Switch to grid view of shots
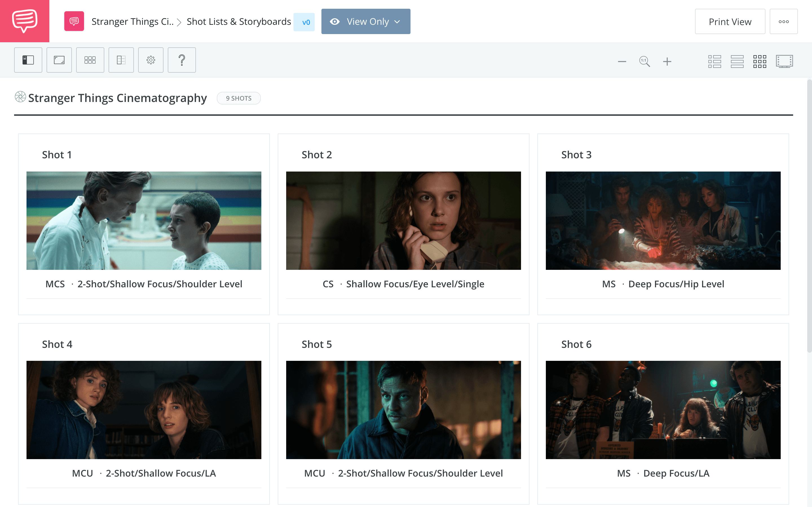Screen dimensions: 812x507 (760, 61)
